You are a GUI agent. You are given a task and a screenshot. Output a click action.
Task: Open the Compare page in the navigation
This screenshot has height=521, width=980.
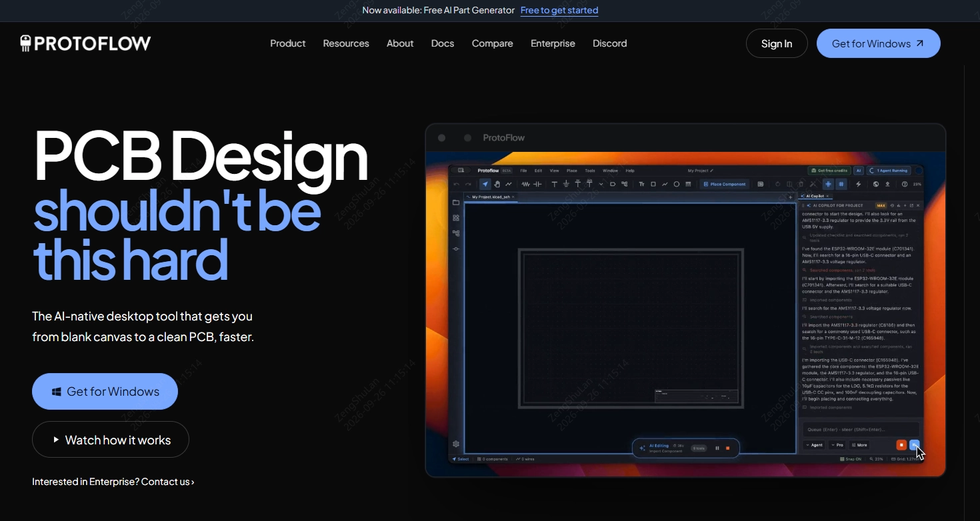pos(493,43)
